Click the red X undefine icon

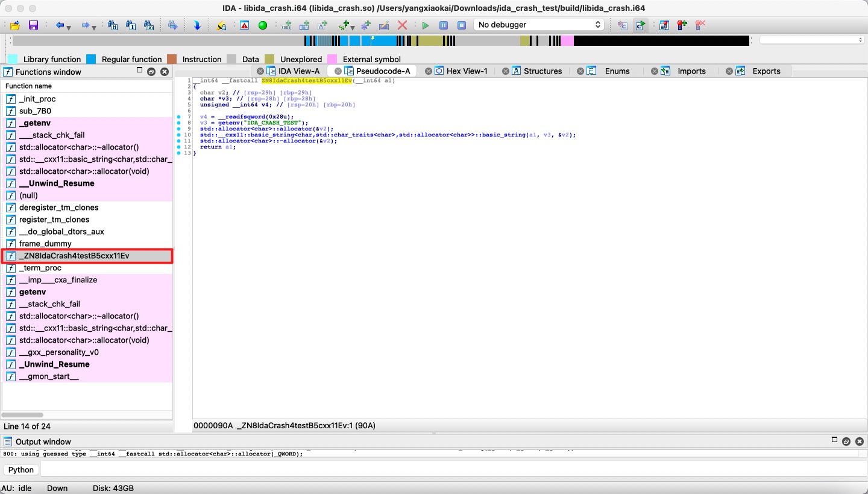click(402, 25)
